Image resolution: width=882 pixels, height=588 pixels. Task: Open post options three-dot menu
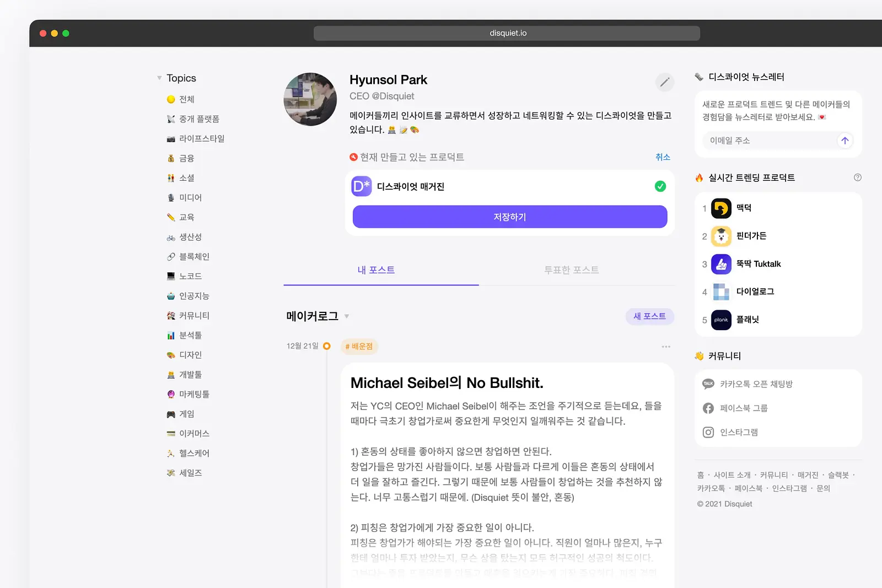[666, 347]
